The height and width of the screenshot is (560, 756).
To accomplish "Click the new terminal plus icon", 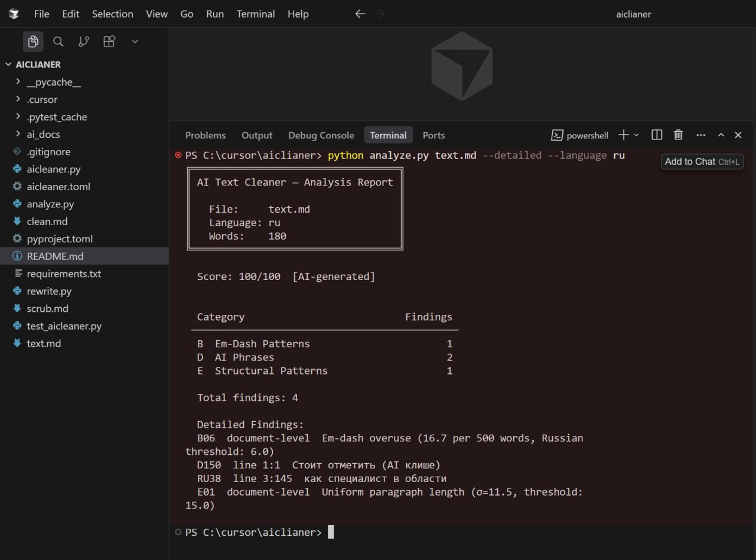I will pyautogui.click(x=623, y=135).
